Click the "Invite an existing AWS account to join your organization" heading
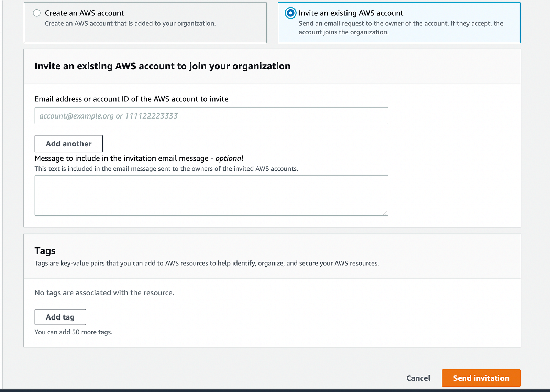Screen dimensions: 550x392 (163, 66)
